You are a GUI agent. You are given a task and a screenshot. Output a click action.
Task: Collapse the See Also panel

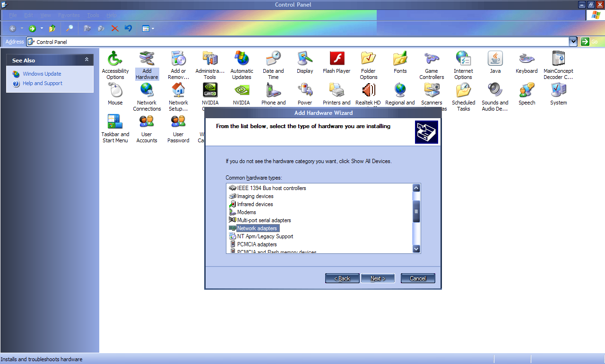[86, 60]
